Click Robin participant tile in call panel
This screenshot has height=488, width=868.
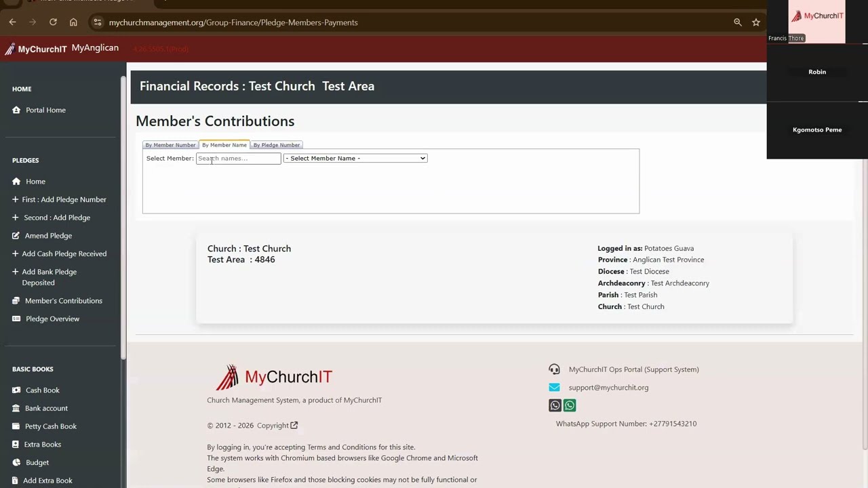point(817,72)
